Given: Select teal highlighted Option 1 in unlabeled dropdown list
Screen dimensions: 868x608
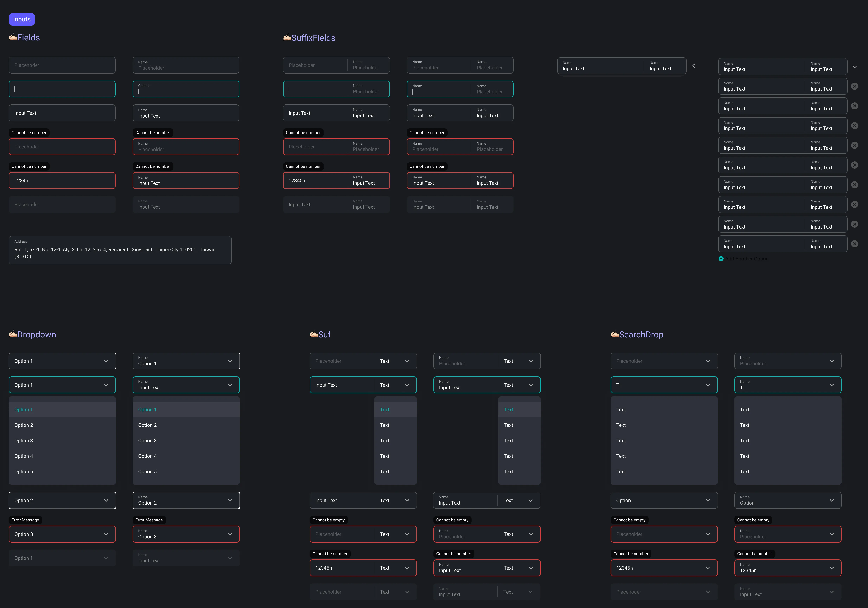Looking at the screenshot, I should point(23,410).
